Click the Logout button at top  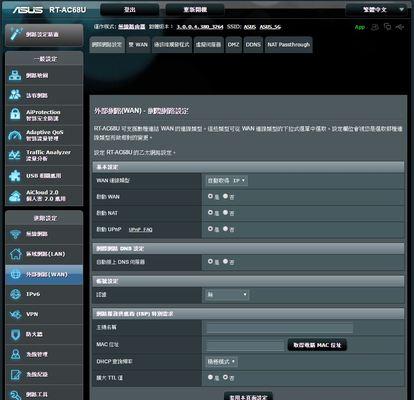[x=130, y=10]
